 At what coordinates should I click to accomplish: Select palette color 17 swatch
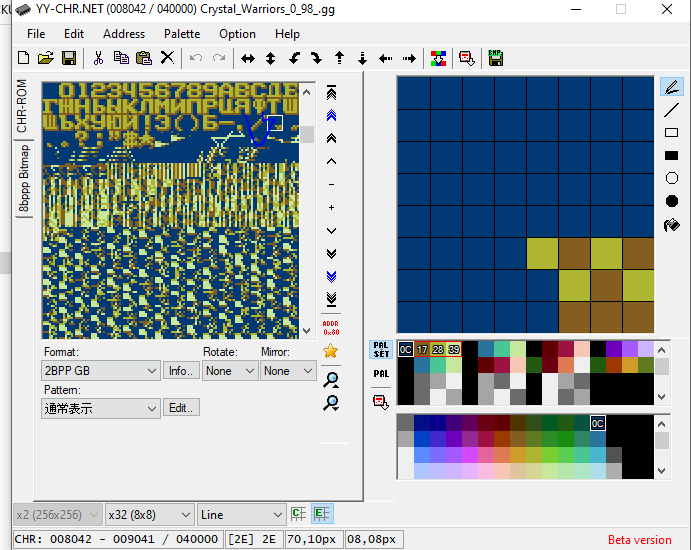tap(422, 349)
